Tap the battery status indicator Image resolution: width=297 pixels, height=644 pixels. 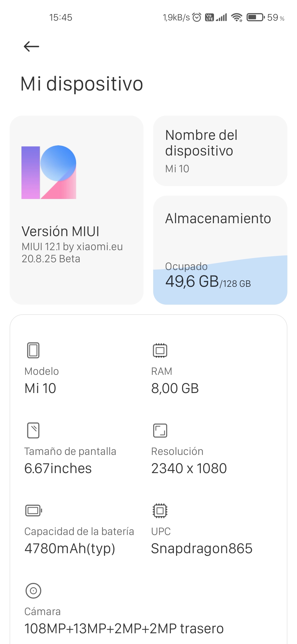(x=255, y=17)
